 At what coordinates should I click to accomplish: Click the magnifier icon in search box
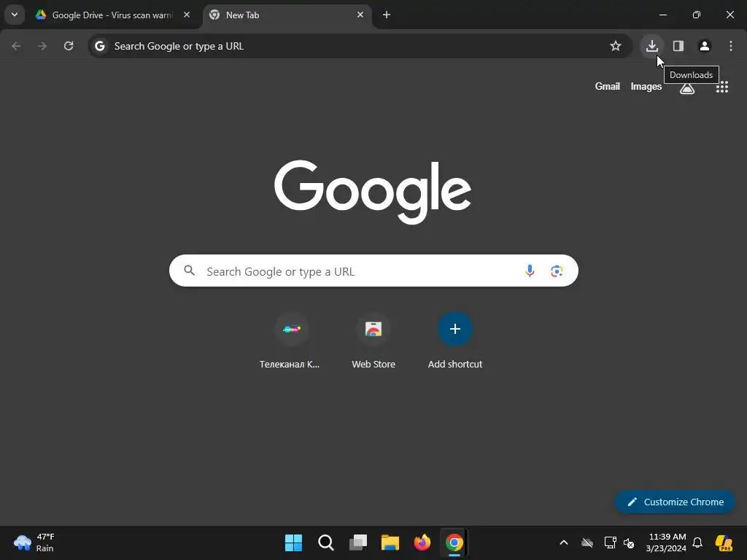click(189, 271)
